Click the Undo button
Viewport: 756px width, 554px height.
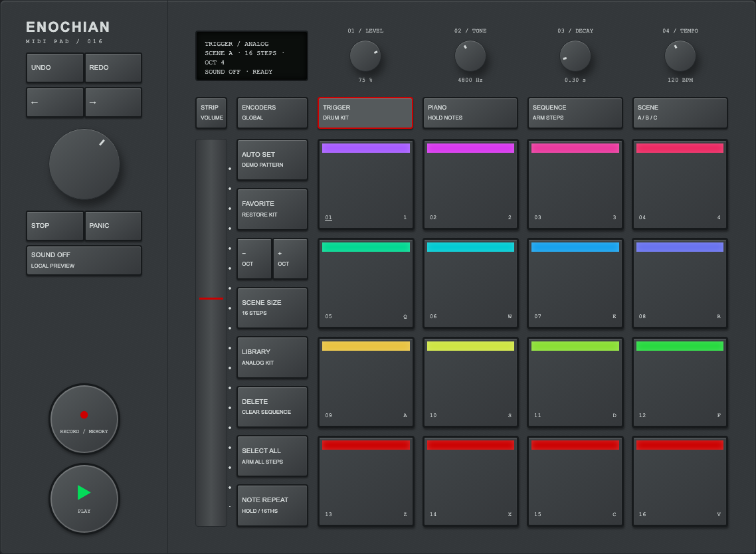click(x=55, y=68)
